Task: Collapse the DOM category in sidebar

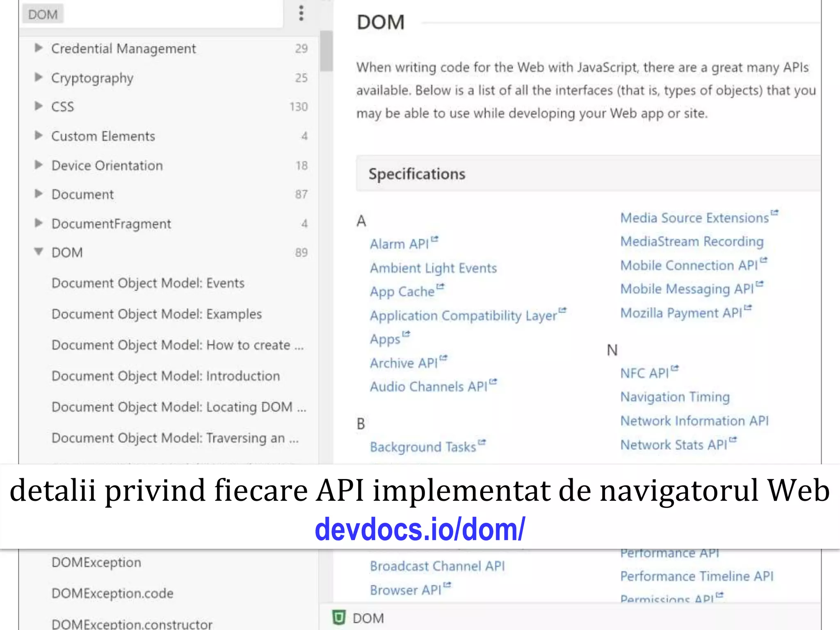Action: click(x=39, y=251)
